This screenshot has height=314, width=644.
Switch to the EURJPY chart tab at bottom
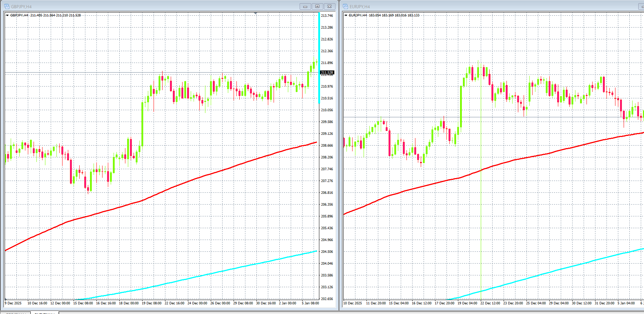[45, 313]
